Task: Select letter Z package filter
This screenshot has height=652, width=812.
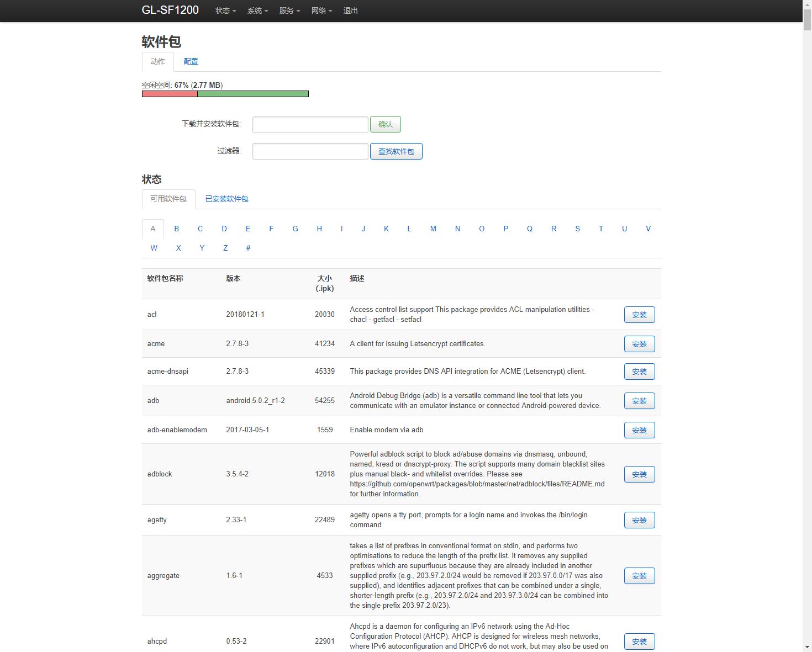Action: [225, 248]
